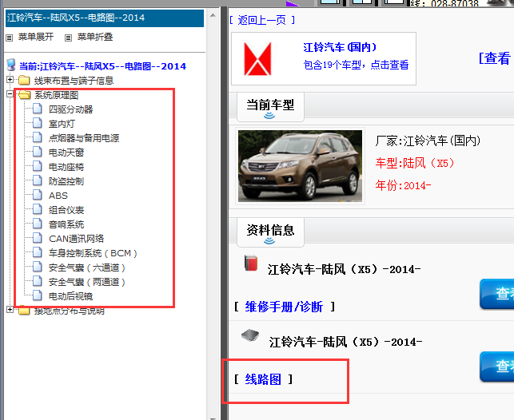Click the 菜单折叠 menu option
The width and height of the screenshot is (514, 420).
[95, 37]
